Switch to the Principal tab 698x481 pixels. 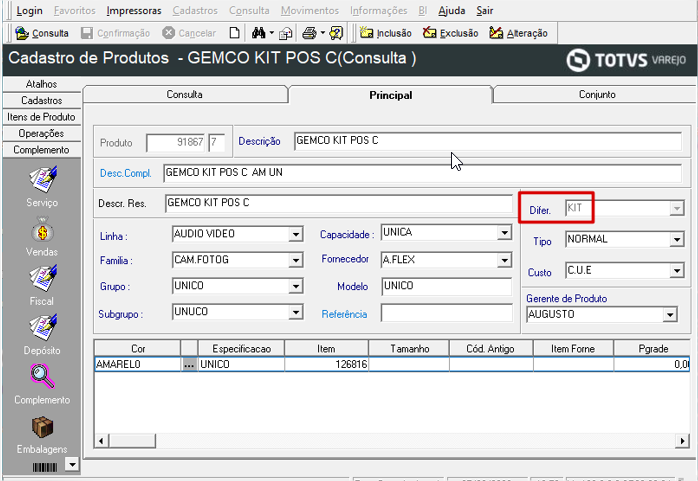pos(390,95)
